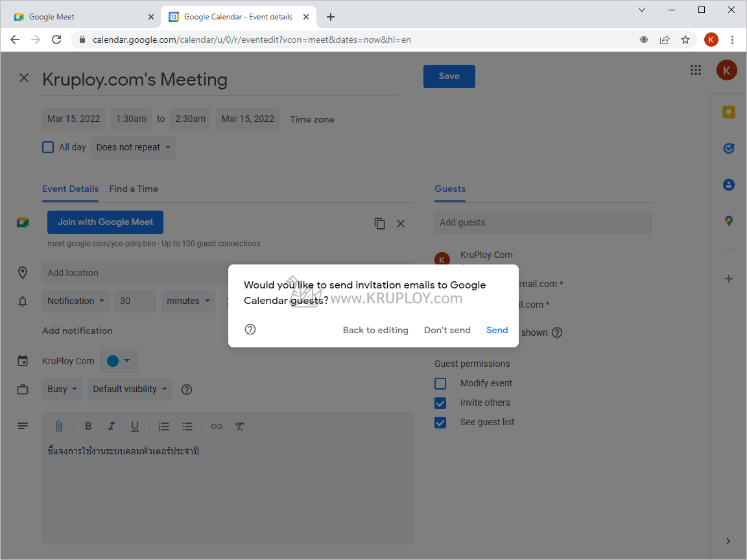Click the calendar icon beside KruPloy Com
Image resolution: width=747 pixels, height=560 pixels.
point(23,361)
